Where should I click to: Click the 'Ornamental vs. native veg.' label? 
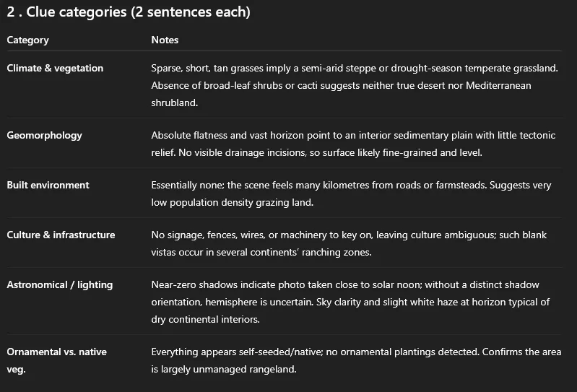coord(56,360)
